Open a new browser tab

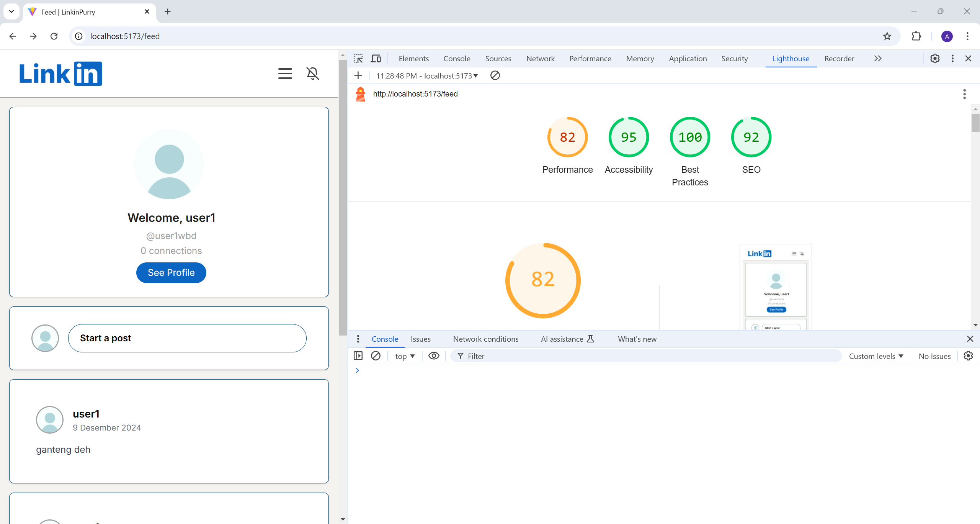pyautogui.click(x=168, y=11)
